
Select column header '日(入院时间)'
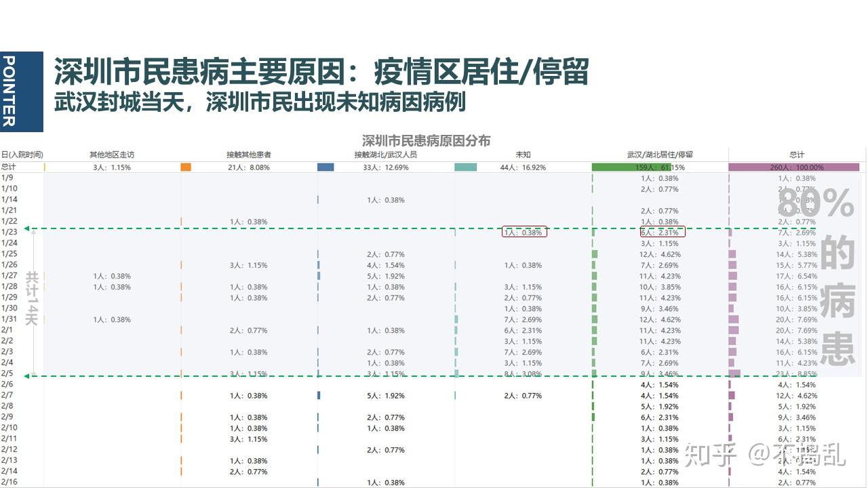point(22,155)
